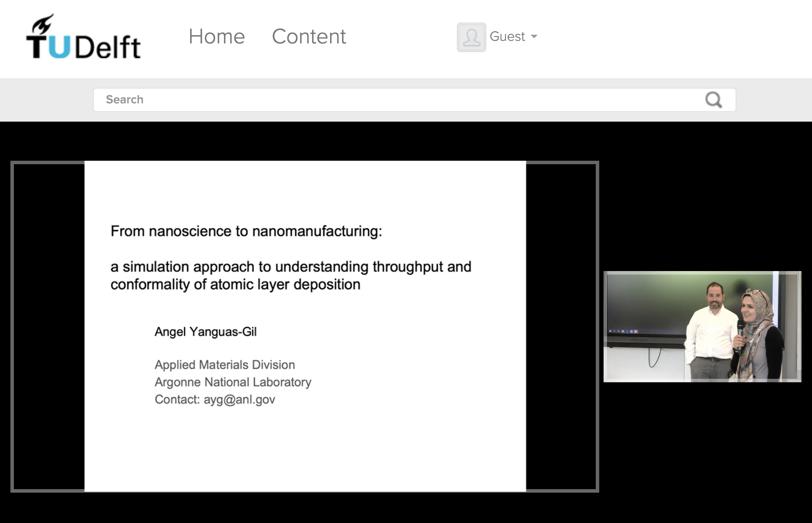Open the Home page

point(217,36)
